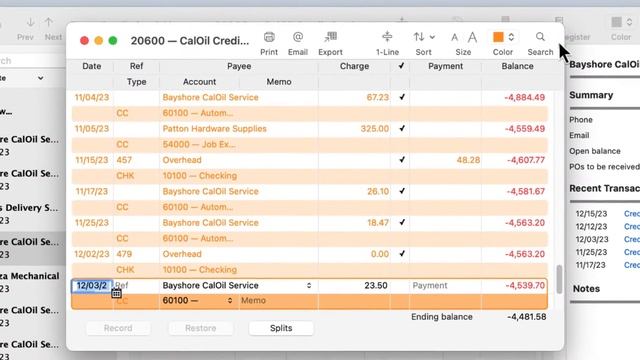Click the Balance column header

point(517,66)
